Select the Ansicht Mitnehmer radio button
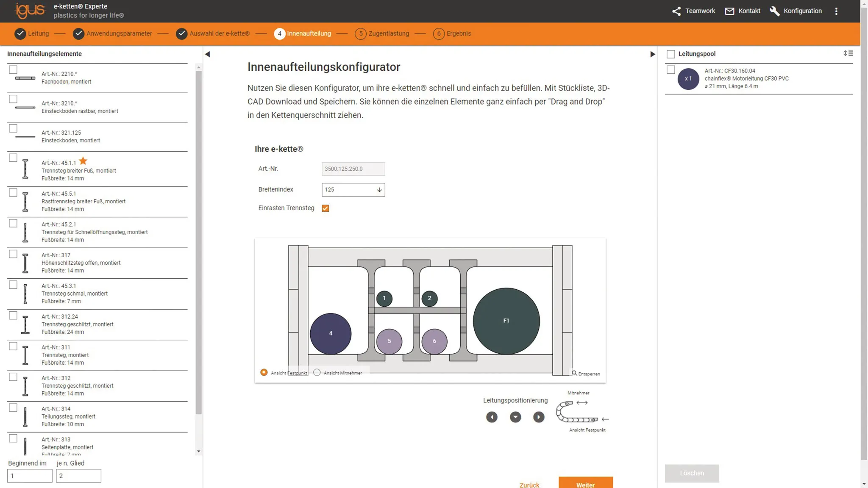This screenshot has height=488, width=868. [317, 372]
